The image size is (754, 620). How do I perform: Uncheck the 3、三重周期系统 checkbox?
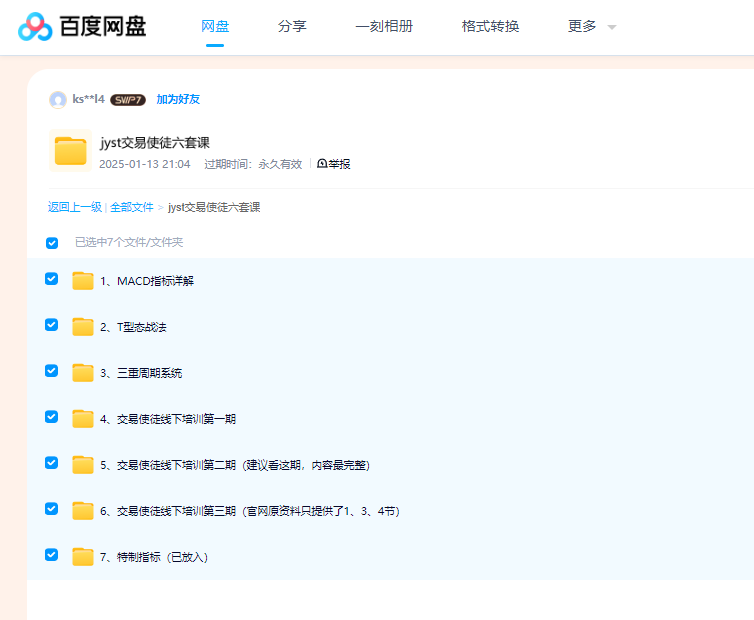51,371
